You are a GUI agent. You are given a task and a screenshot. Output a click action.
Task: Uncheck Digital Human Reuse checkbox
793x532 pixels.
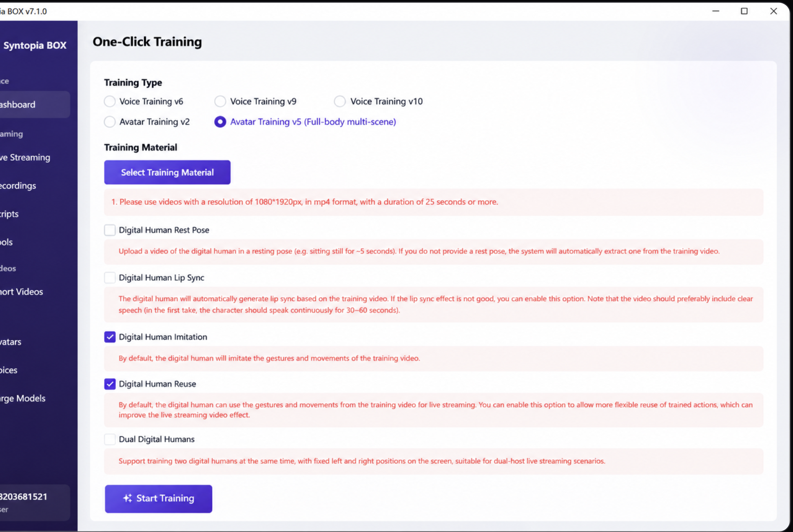click(x=110, y=384)
